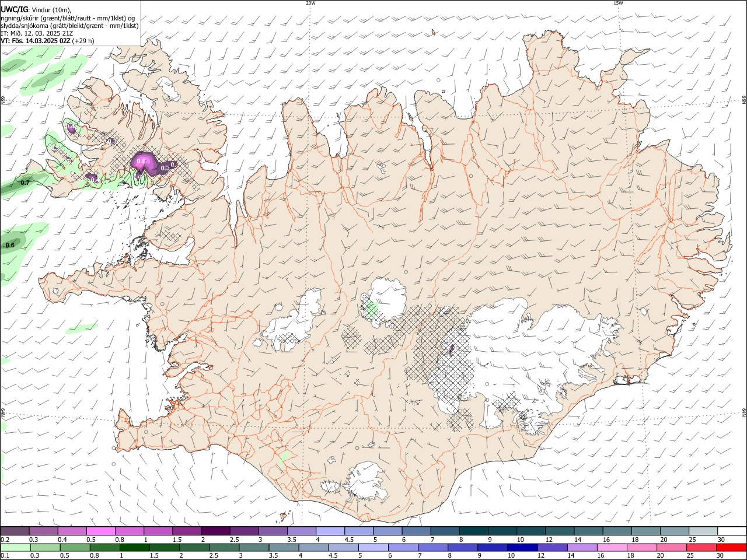Click the pale gray 25–30 swatch in upper legend
The height and width of the screenshot is (560, 747).
pyautogui.click(x=704, y=531)
